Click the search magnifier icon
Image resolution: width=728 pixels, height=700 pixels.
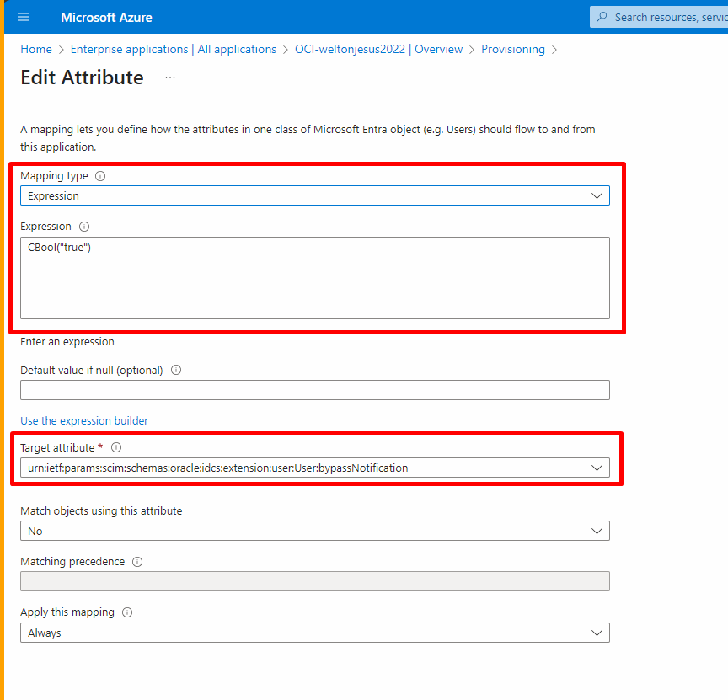pyautogui.click(x=602, y=17)
